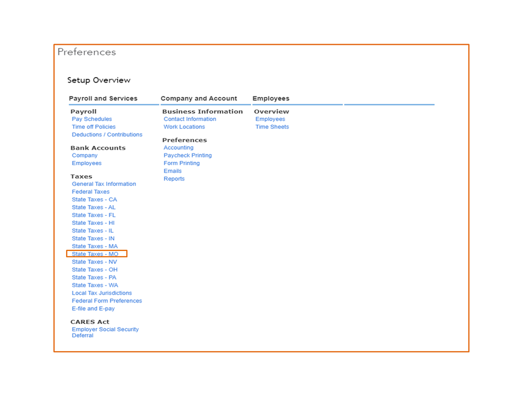The image size is (532, 399).
Task: Click Local Tax Jurisdictions
Action: (x=102, y=293)
